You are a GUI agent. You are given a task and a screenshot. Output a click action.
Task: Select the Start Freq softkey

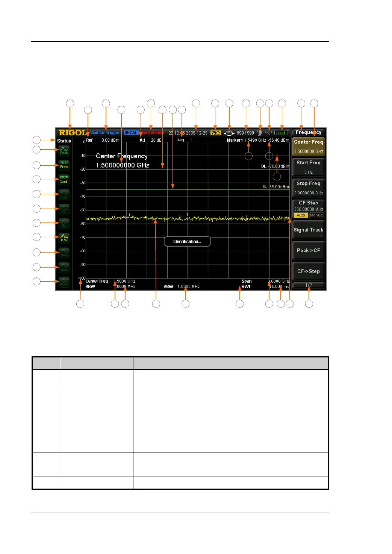[309, 167]
